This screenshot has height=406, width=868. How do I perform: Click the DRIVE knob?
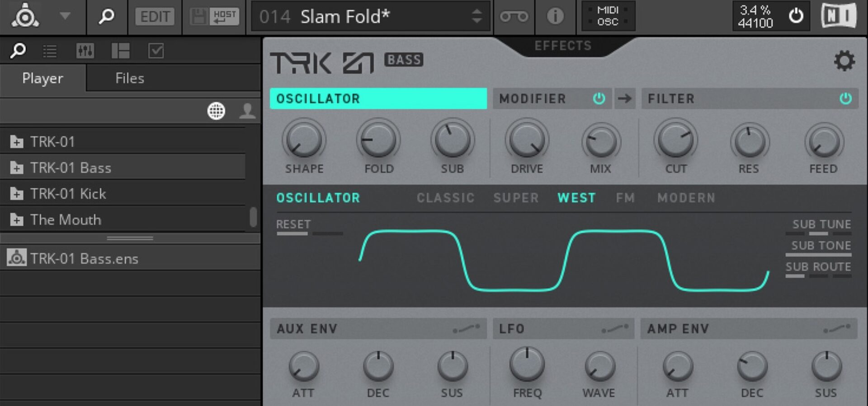527,140
